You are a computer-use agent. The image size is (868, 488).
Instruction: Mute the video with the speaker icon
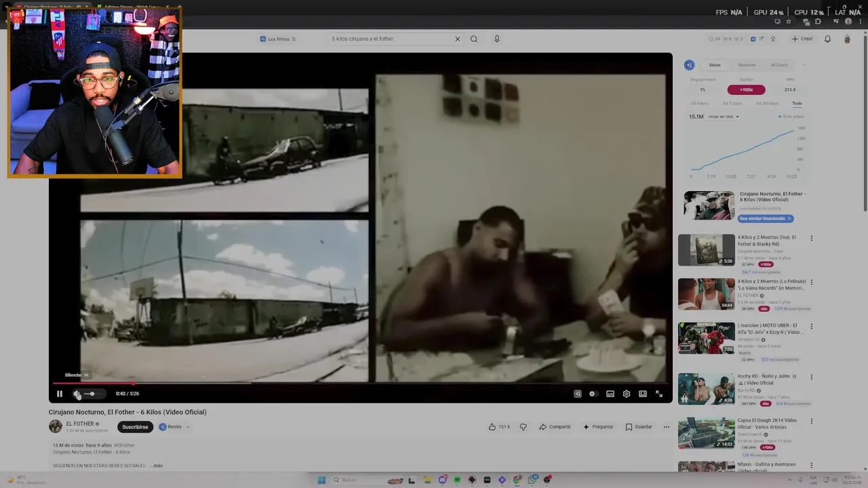[x=77, y=394]
